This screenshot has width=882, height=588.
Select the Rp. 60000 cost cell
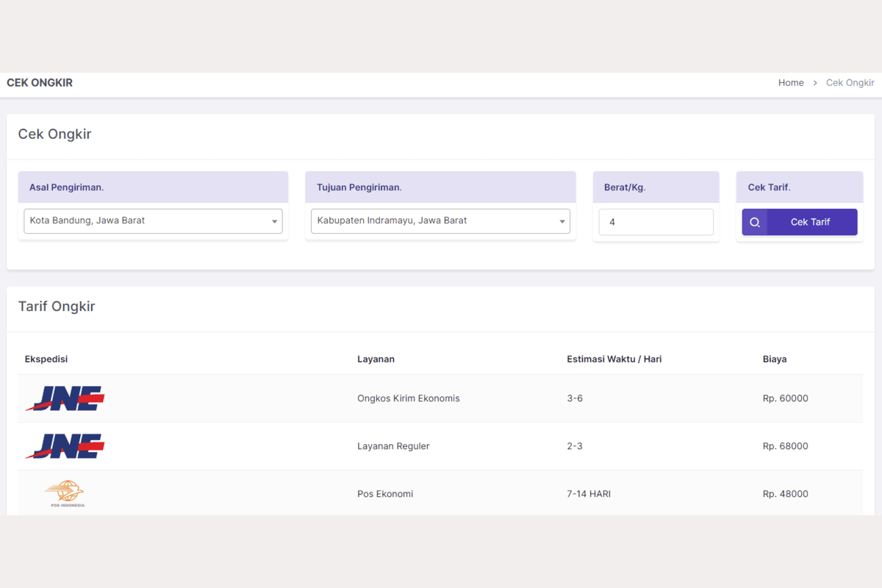(x=785, y=398)
